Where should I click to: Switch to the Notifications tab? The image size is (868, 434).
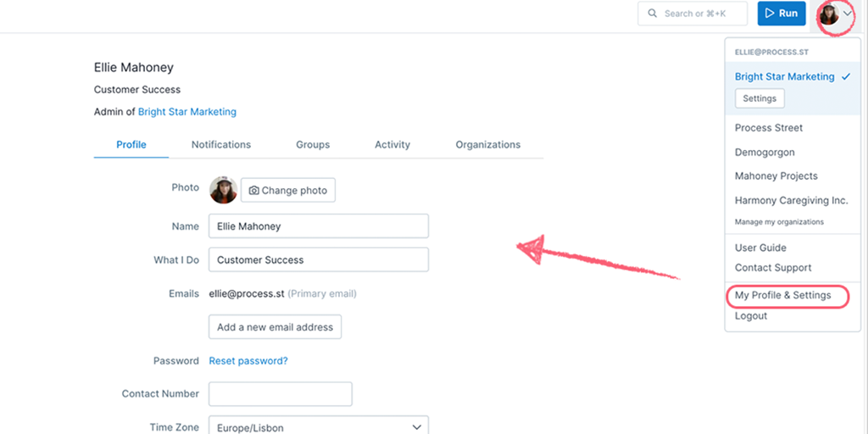click(221, 144)
